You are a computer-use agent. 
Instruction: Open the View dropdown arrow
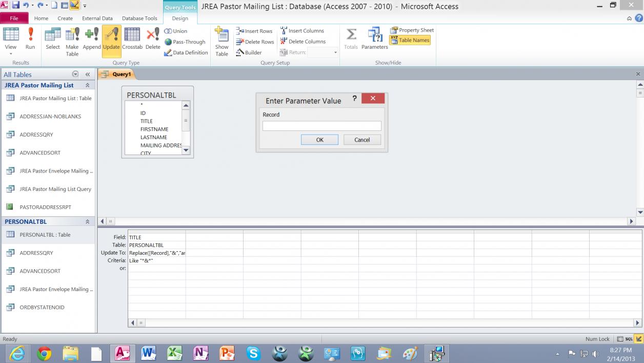(11, 53)
